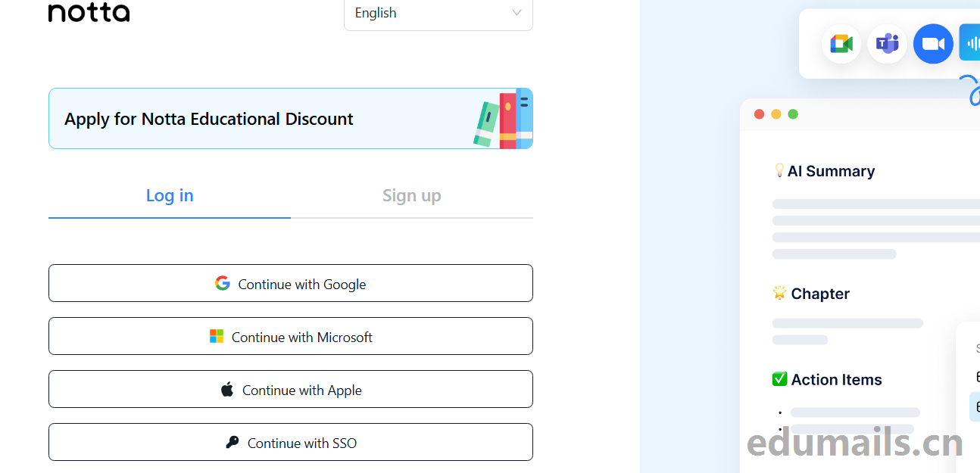The height and width of the screenshot is (473, 980).
Task: Click the Google Meet icon
Action: pyautogui.click(x=841, y=44)
